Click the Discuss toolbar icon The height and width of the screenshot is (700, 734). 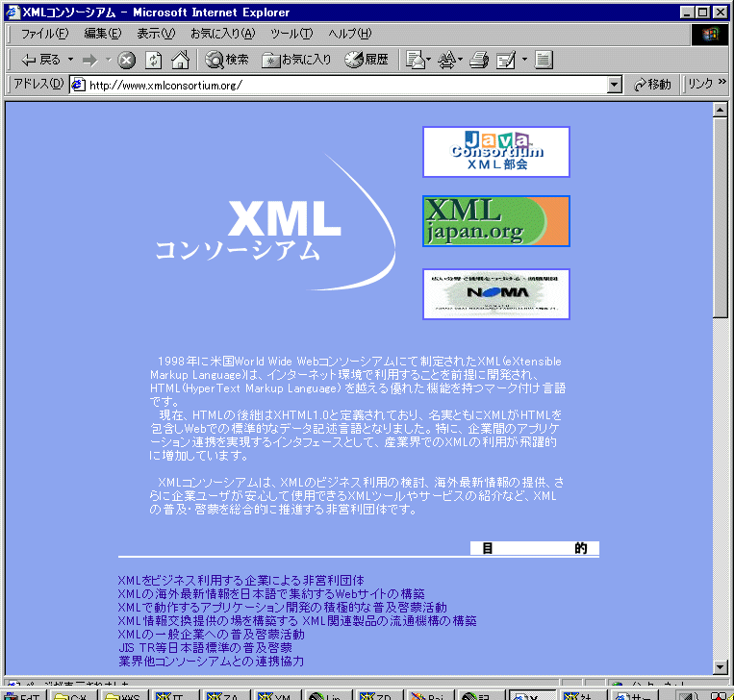pos(544,60)
